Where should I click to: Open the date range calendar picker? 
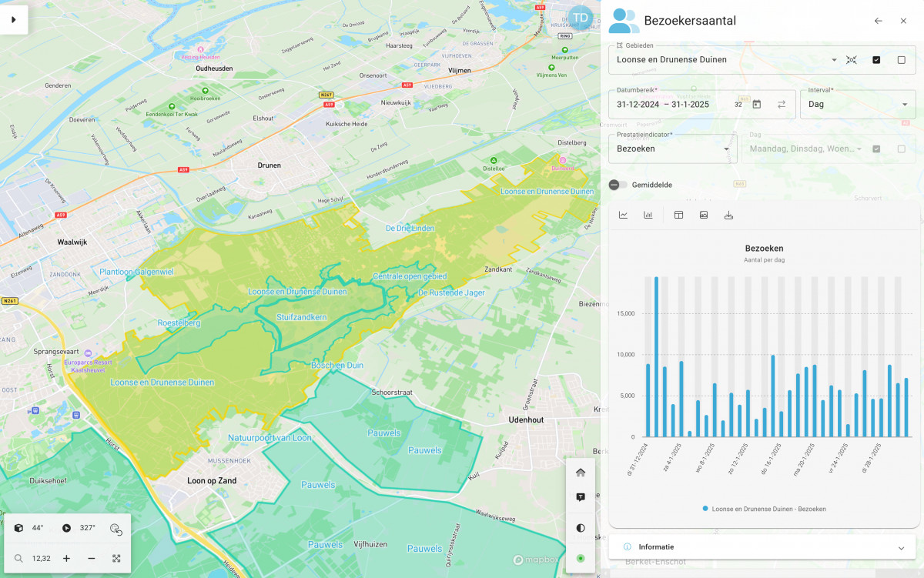(x=757, y=105)
